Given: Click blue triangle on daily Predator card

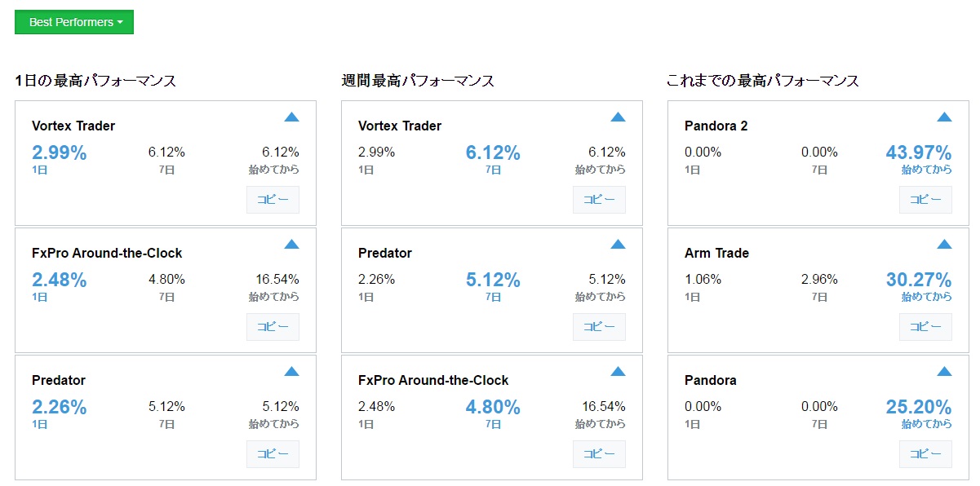Looking at the screenshot, I should pyautogui.click(x=292, y=371).
